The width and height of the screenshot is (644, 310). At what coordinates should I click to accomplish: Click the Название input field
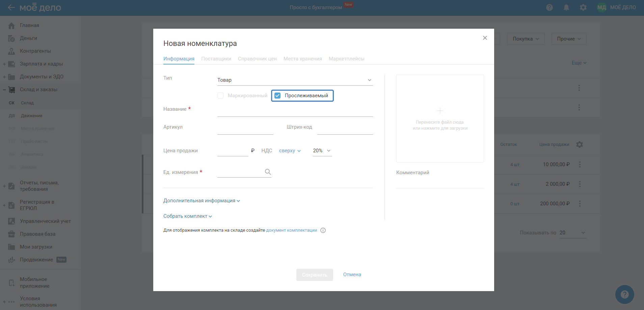(x=295, y=111)
